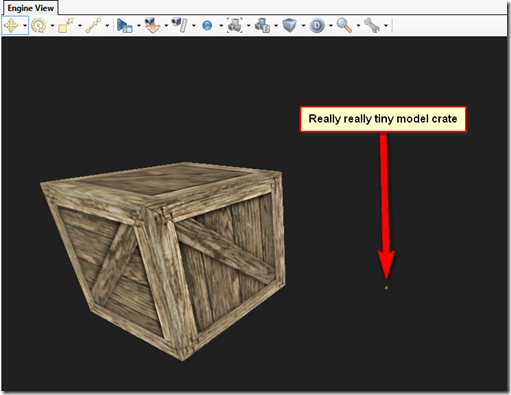Click the cubes with checklist icon

[x=262, y=25]
